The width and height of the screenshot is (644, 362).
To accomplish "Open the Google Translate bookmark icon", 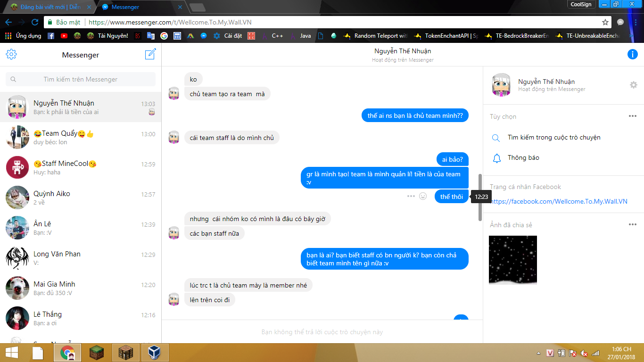I will [x=151, y=36].
